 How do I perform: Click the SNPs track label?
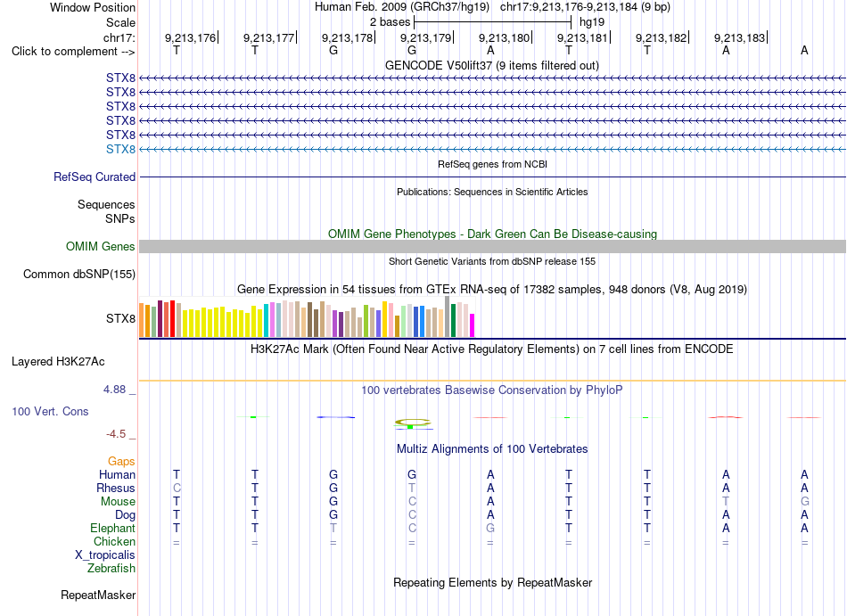(x=120, y=218)
